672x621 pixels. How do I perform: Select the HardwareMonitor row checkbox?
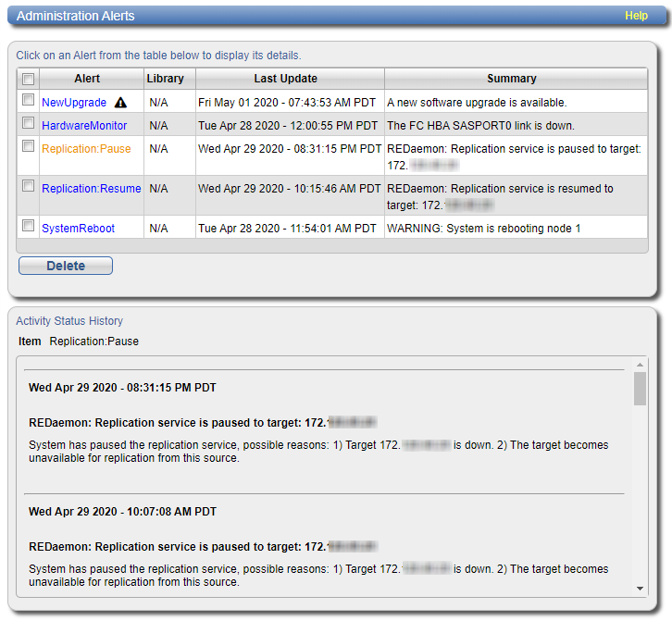[x=28, y=124]
